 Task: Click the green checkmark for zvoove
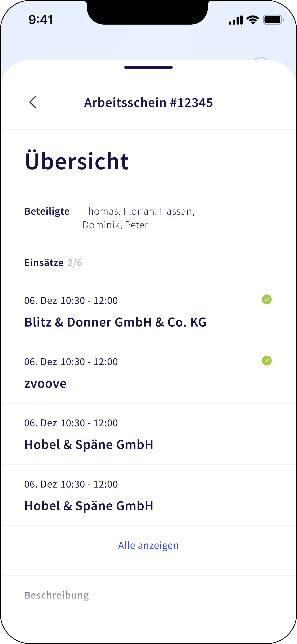point(267,361)
